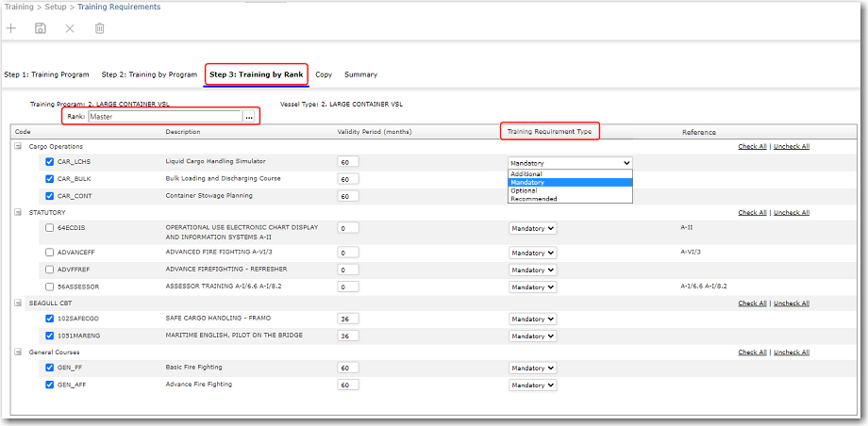
Task: Collapse the General Courses group
Action: tap(18, 352)
